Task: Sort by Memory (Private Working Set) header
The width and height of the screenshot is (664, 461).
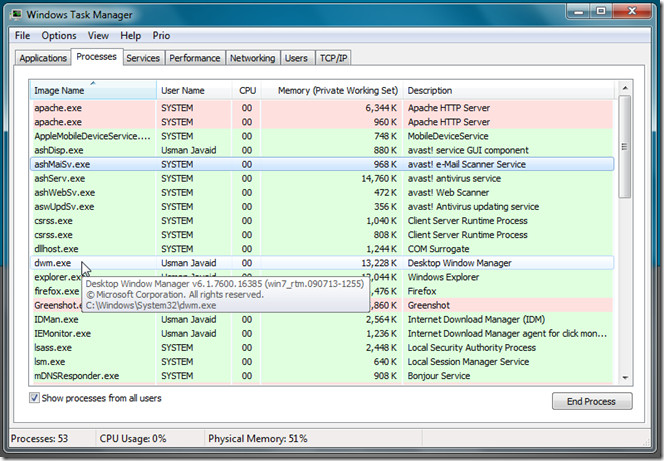Action: 332,90
